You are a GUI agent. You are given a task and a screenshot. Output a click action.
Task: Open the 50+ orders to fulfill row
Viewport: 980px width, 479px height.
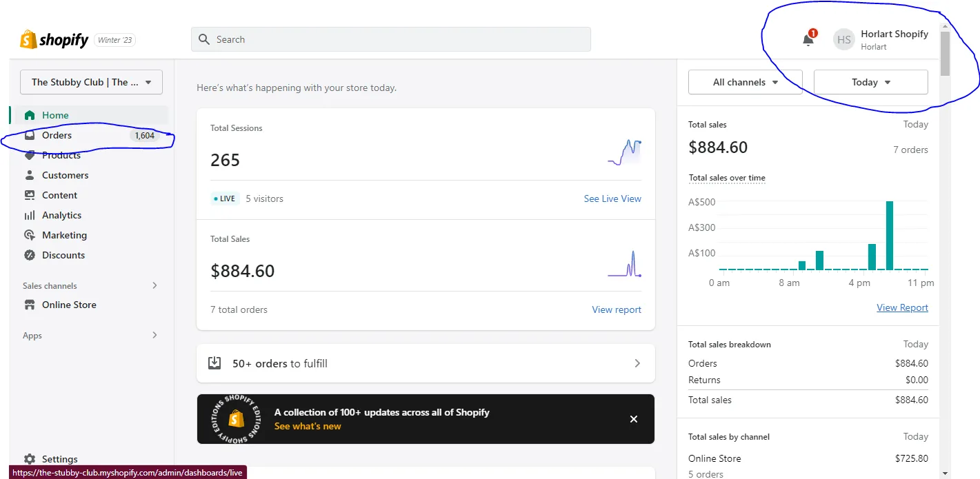tap(425, 363)
